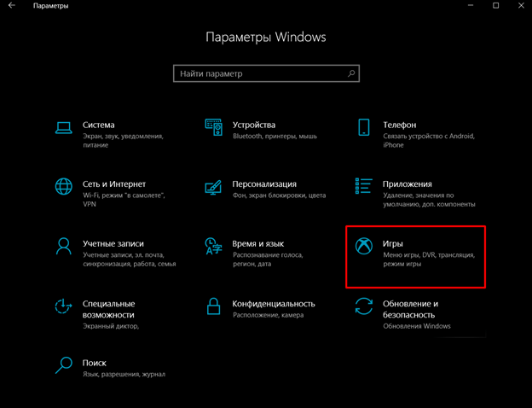The width and height of the screenshot is (532, 408).
Task: Open the Система laptop icon
Action: click(x=63, y=128)
